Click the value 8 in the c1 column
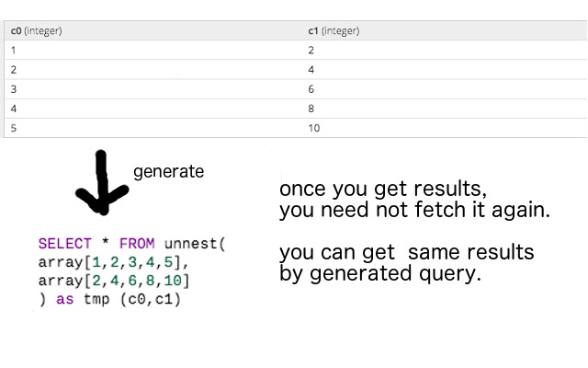Screen dimensions: 588x368 312,109
